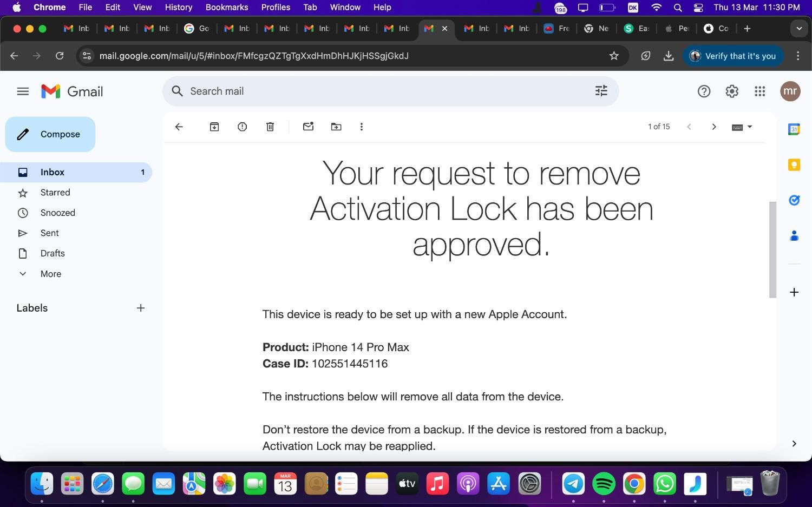Compose a new email
812x507 pixels.
pos(50,134)
